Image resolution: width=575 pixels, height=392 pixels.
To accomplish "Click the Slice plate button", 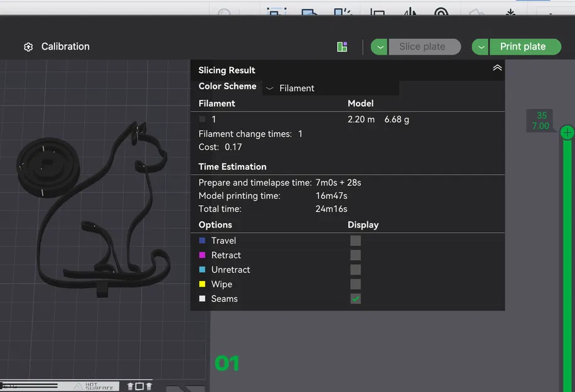I will [x=424, y=47].
